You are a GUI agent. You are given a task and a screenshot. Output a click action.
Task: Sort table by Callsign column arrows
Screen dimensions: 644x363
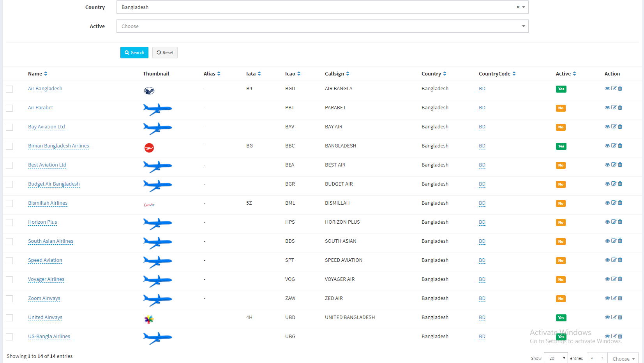348,74
